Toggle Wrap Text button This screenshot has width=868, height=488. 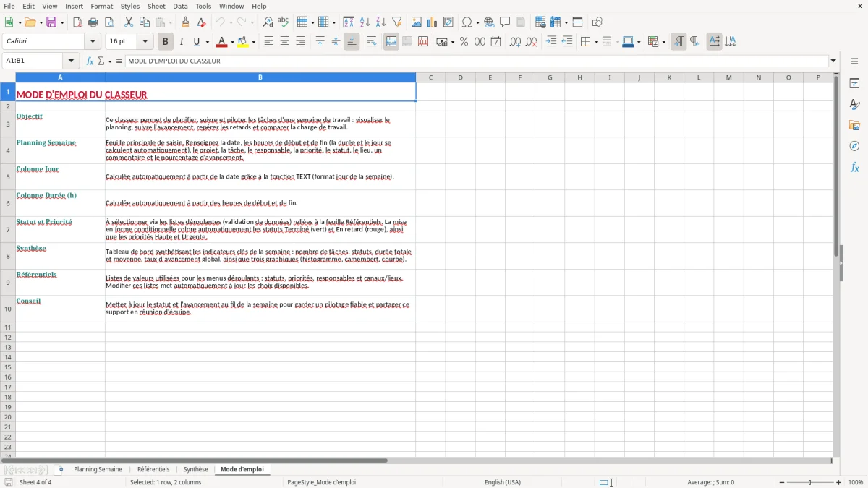coord(372,42)
